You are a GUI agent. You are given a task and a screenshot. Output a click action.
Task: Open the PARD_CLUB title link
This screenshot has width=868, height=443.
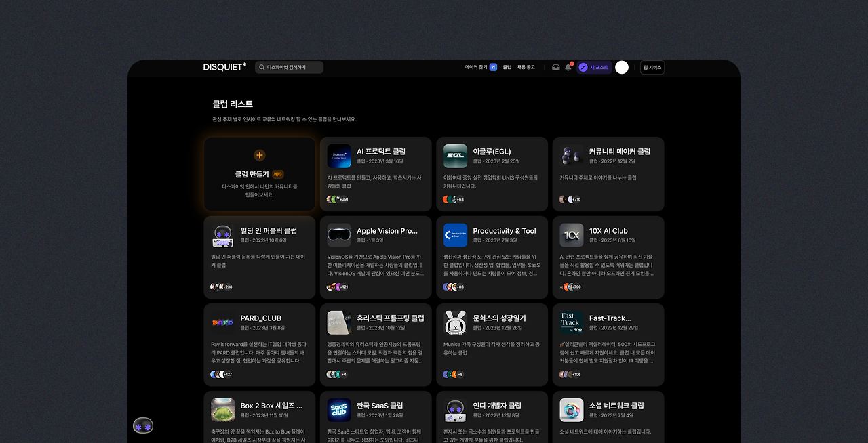(x=261, y=318)
